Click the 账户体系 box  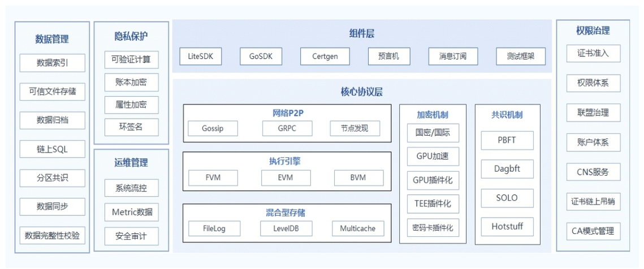593,142
